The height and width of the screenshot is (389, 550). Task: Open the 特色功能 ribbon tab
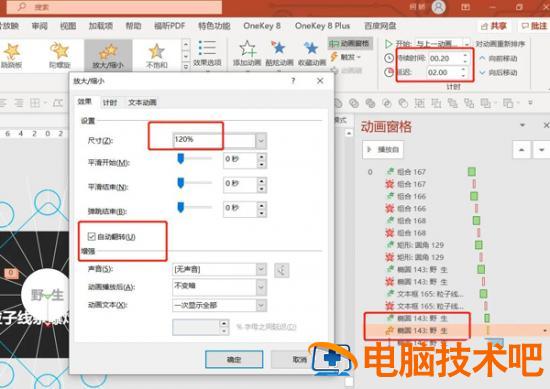click(x=214, y=26)
